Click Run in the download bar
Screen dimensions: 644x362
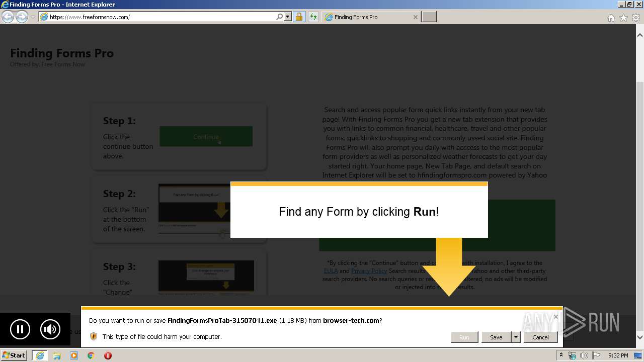point(464,337)
